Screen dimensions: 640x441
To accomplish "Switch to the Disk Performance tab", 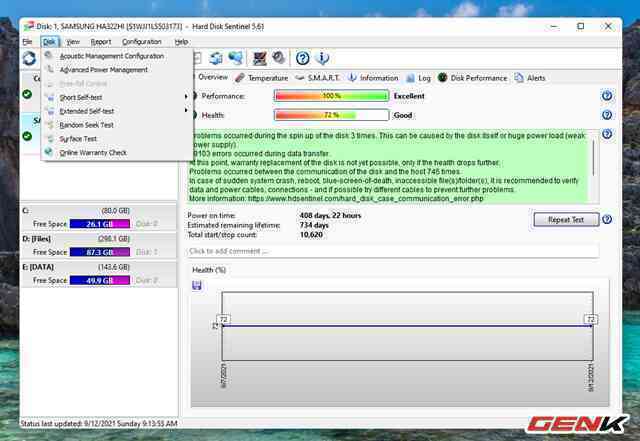I will 473,78.
